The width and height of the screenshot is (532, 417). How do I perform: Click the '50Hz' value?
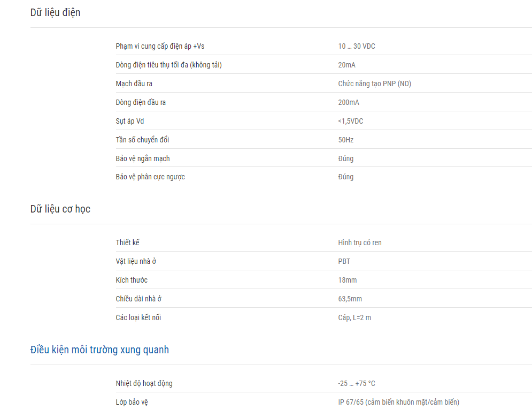tap(346, 140)
